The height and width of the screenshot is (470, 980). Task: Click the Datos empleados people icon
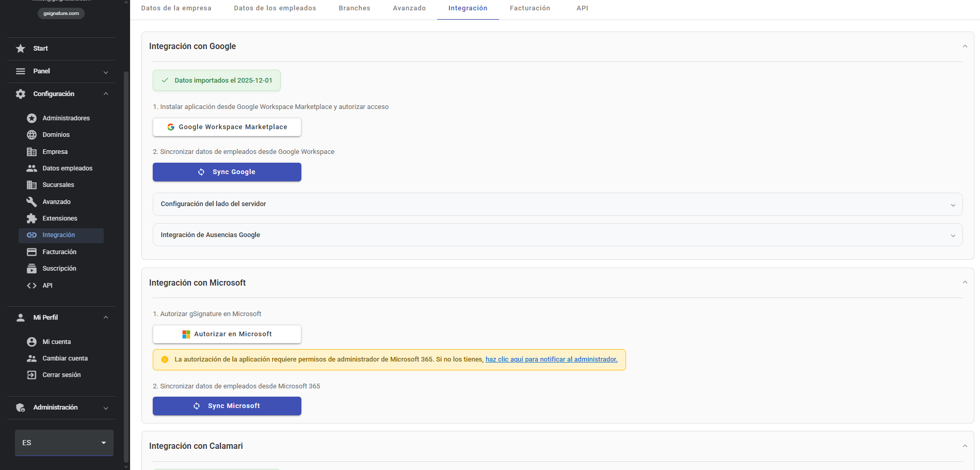pyautogui.click(x=31, y=168)
